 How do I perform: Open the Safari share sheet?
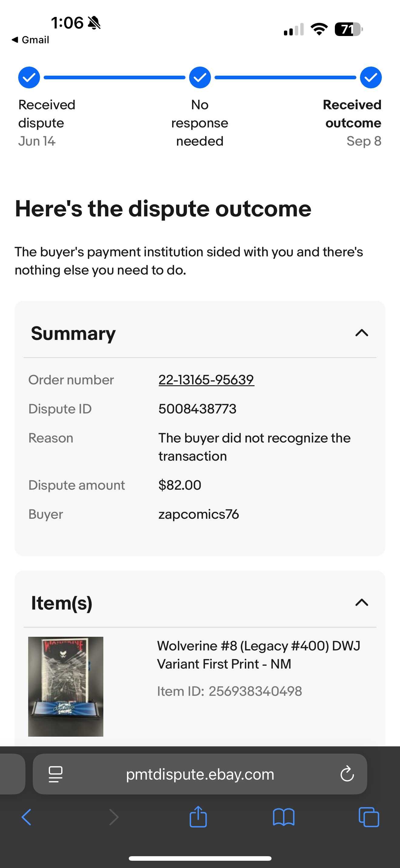point(198,817)
